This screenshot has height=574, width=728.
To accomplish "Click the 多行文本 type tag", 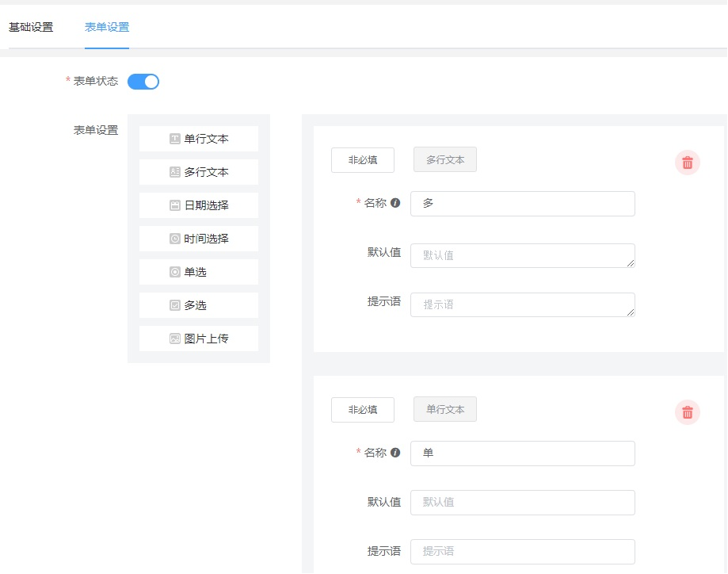I will (x=445, y=160).
